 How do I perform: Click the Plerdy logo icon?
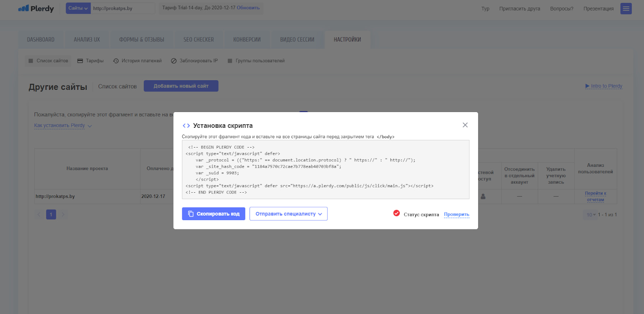[x=24, y=8]
